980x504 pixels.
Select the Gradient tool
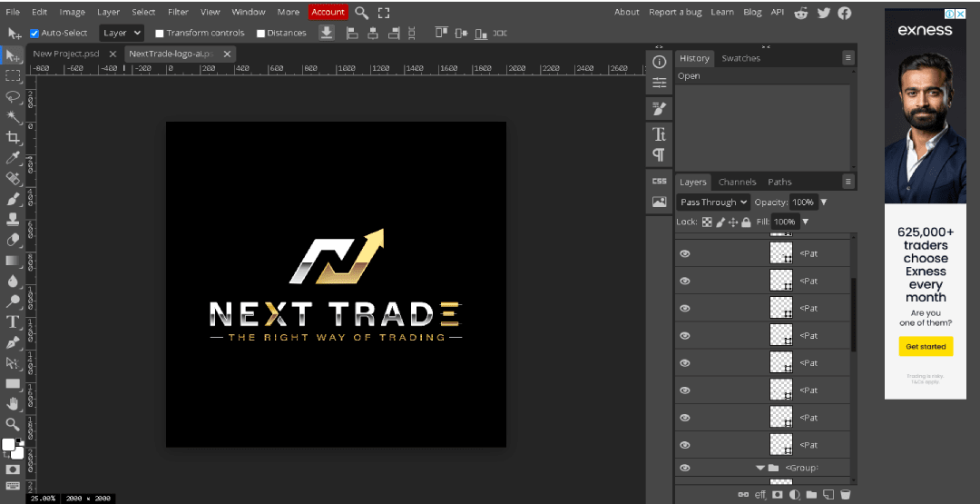point(13,261)
